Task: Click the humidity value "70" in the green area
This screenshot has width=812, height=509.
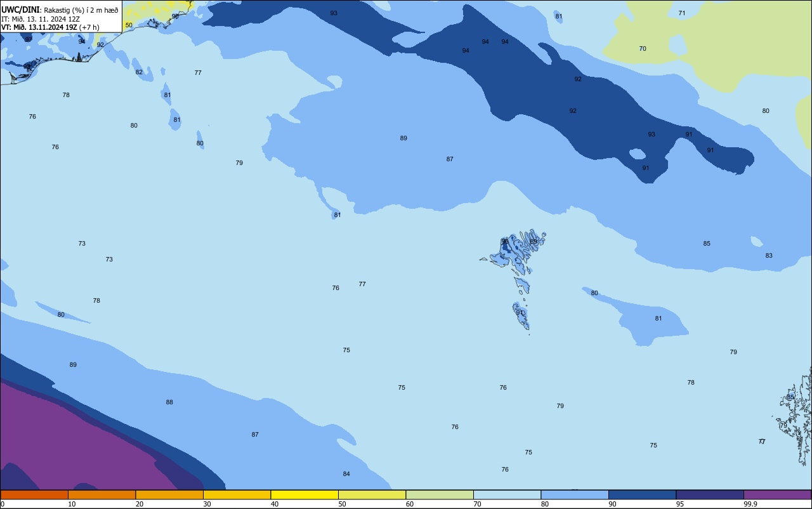Action: 643,49
